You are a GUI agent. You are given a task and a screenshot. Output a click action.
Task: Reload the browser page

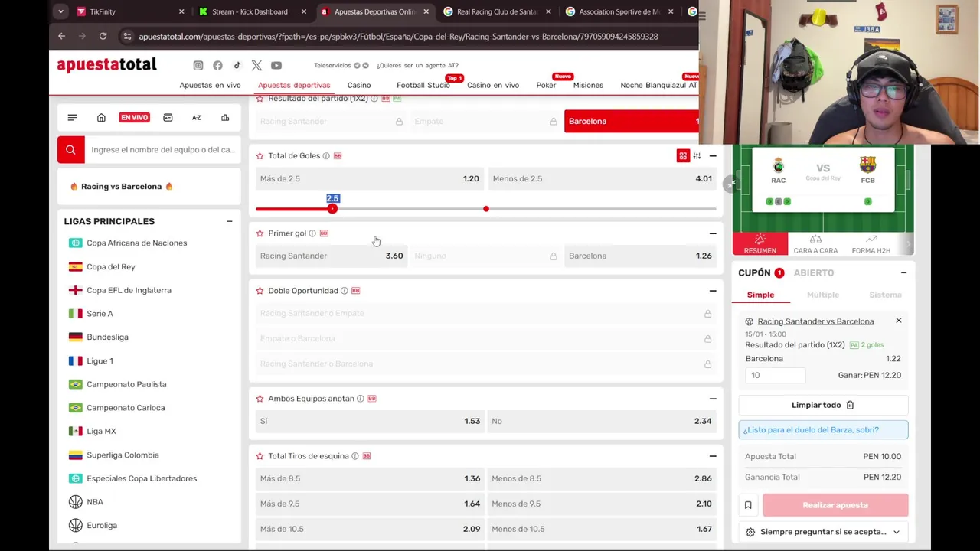click(103, 36)
